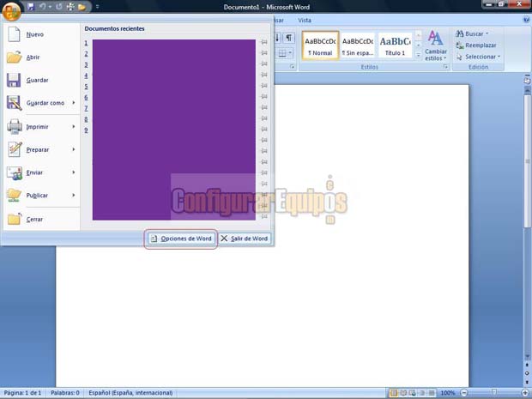The width and height of the screenshot is (532, 399).
Task: Select Web Layout view in status bar
Action: coord(413,393)
